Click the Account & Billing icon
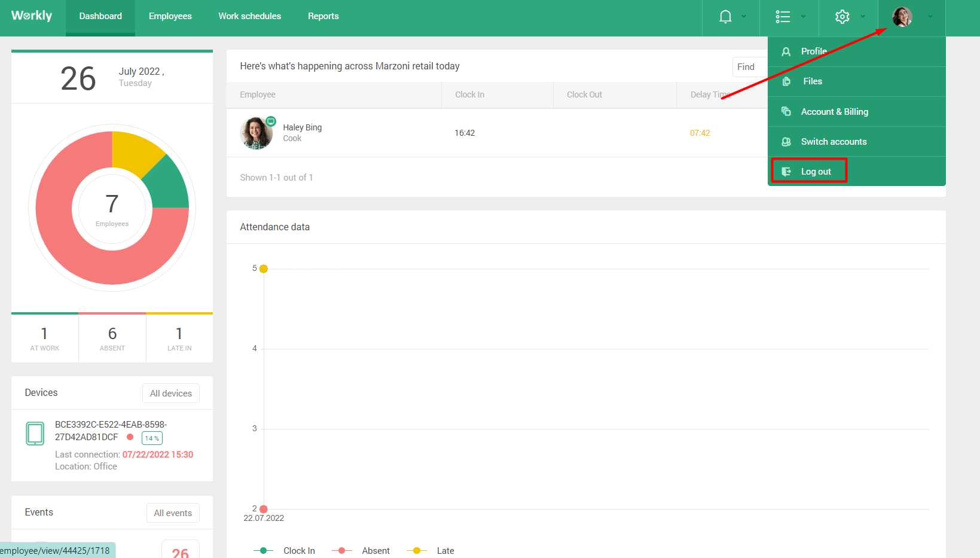The width and height of the screenshot is (980, 558). click(786, 112)
